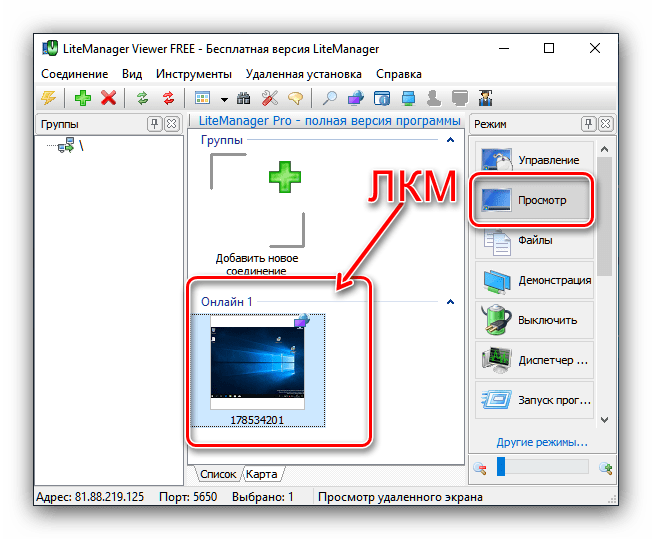Open the Другие режимы link
Image resolution: width=652 pixels, height=539 pixels.
click(x=542, y=442)
